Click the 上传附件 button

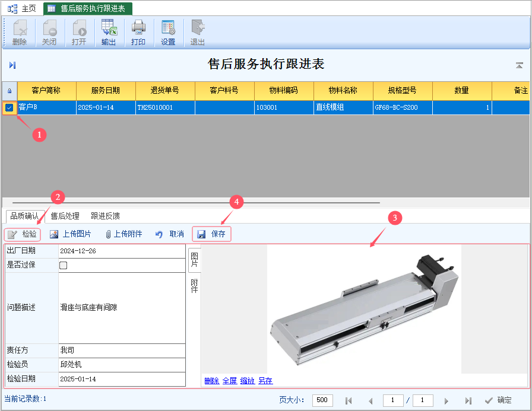point(124,234)
